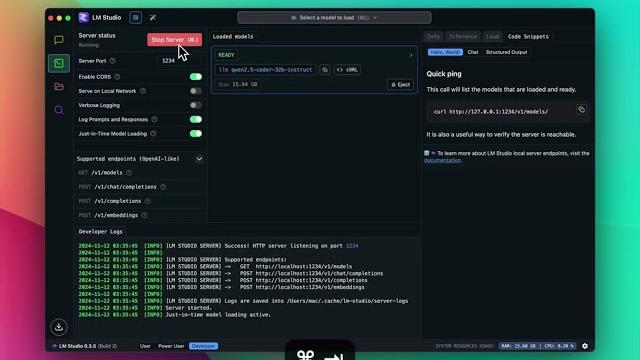The height and width of the screenshot is (360, 640).
Task: Eject the loaded qwen2.5-coder model
Action: coord(400,84)
